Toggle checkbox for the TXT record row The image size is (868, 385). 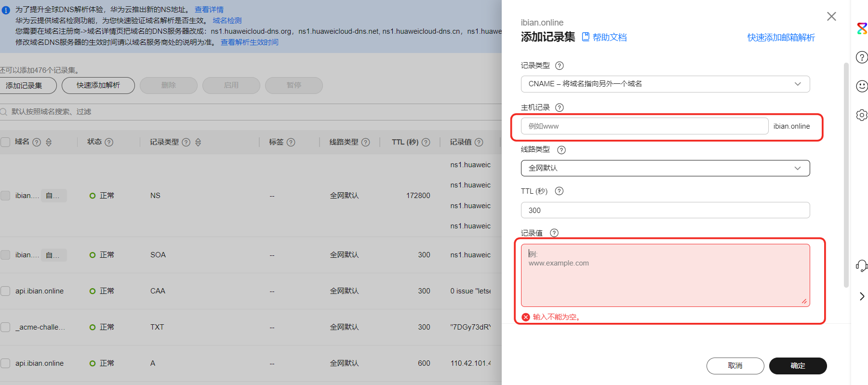pos(5,327)
